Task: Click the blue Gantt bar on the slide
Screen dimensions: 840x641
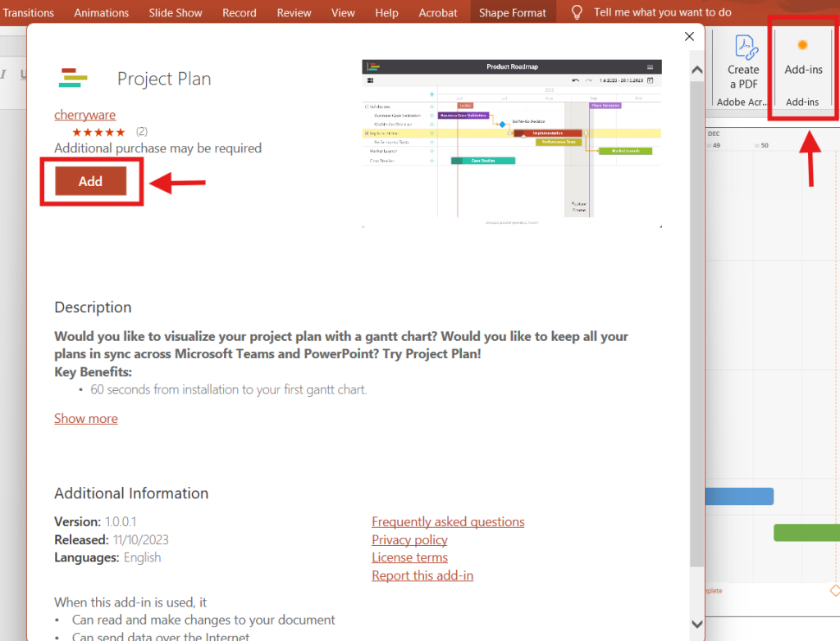Action: tap(739, 497)
